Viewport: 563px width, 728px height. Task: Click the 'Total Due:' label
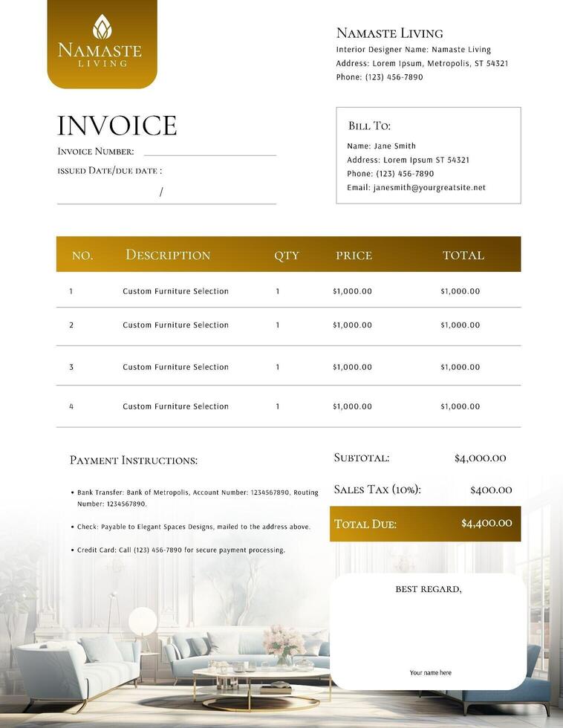click(x=365, y=524)
